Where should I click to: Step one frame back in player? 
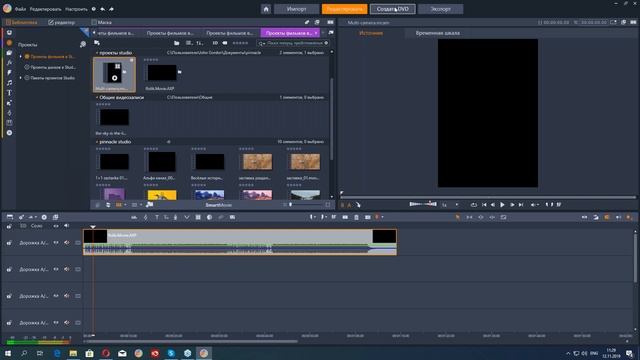point(493,205)
